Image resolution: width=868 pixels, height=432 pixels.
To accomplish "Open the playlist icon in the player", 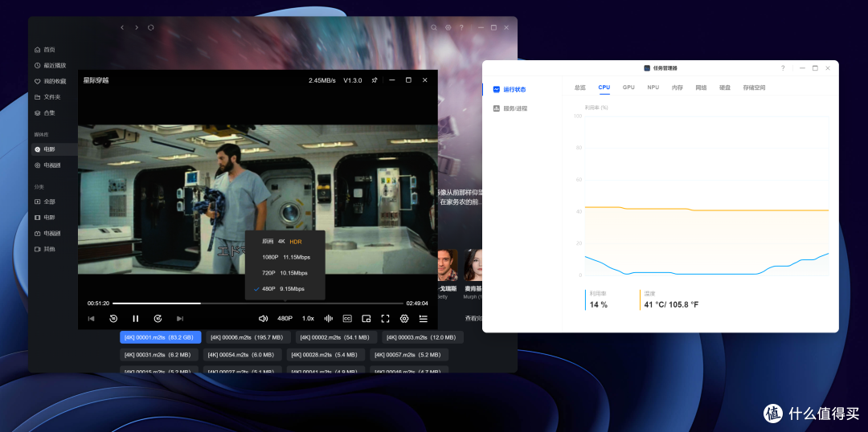I will pyautogui.click(x=424, y=319).
